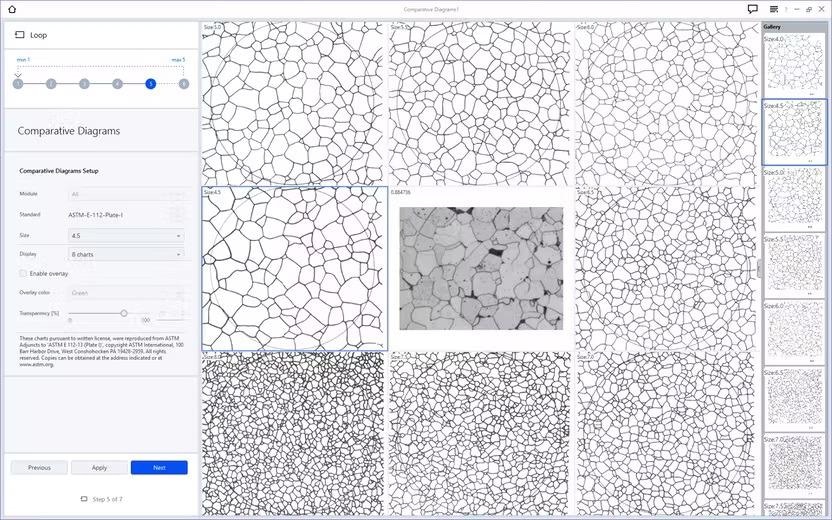Screen dimensions: 832x520
Task: Go to the home screen icon
Action: (12, 9)
